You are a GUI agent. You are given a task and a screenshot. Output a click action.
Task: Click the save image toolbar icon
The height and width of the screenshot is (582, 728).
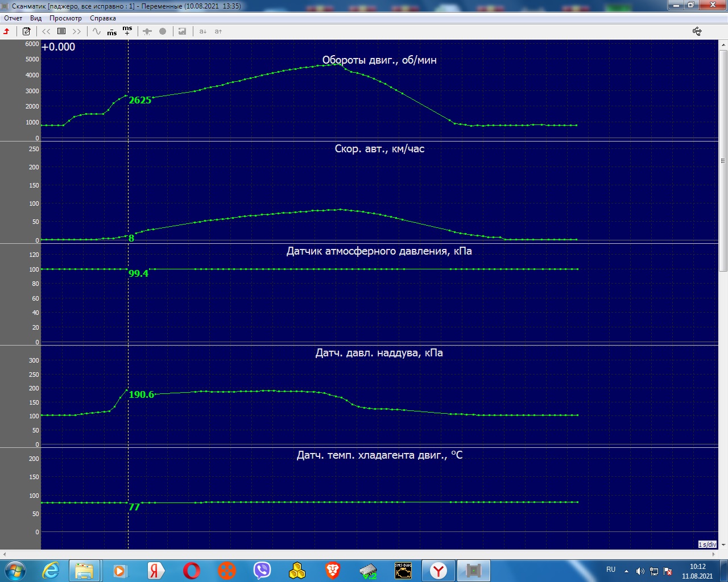pyautogui.click(x=182, y=31)
